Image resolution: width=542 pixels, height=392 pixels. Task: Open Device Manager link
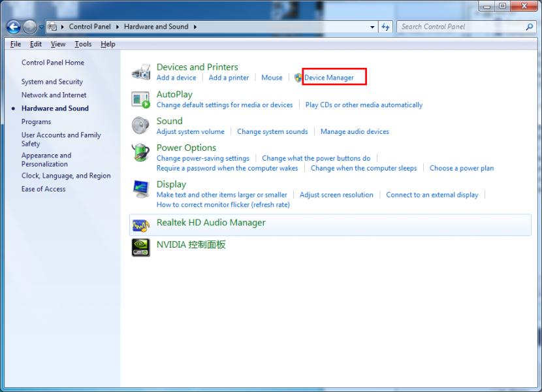(329, 78)
